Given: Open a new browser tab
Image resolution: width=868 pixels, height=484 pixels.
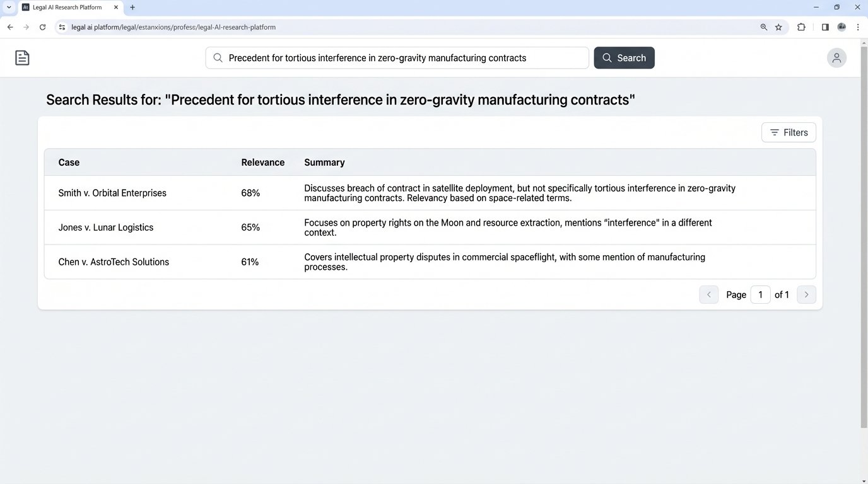Looking at the screenshot, I should 132,8.
